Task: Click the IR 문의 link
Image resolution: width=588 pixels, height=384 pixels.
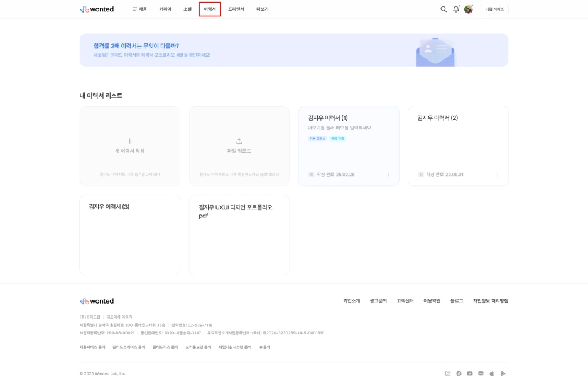Action: click(x=264, y=348)
